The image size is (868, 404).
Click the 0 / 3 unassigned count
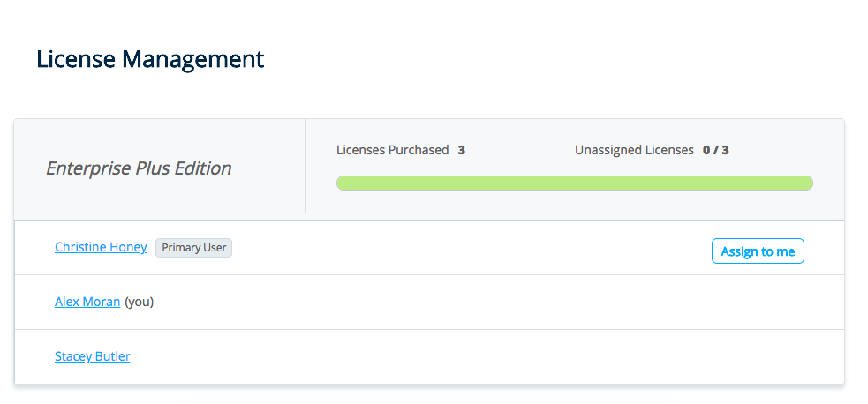tap(715, 150)
